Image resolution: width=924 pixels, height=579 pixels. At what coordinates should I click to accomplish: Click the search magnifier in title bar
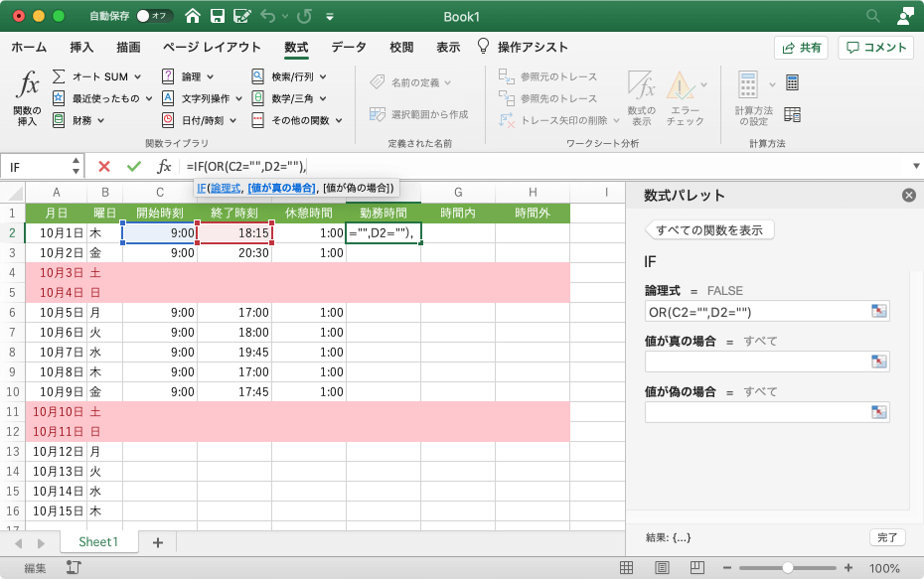(x=872, y=16)
